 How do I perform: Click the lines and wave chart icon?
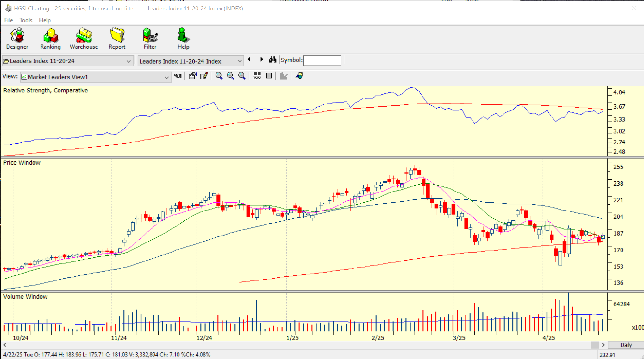coord(257,76)
